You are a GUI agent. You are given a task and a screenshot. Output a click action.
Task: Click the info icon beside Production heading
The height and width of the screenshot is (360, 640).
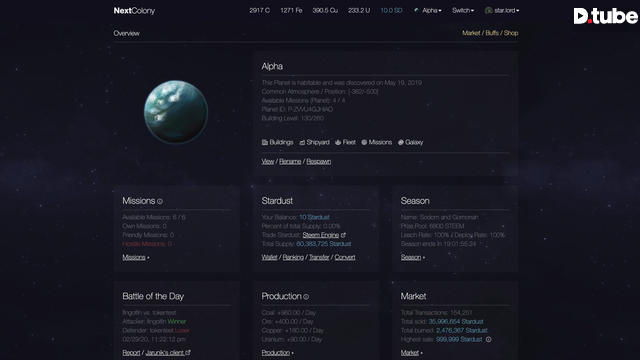pyautogui.click(x=306, y=297)
